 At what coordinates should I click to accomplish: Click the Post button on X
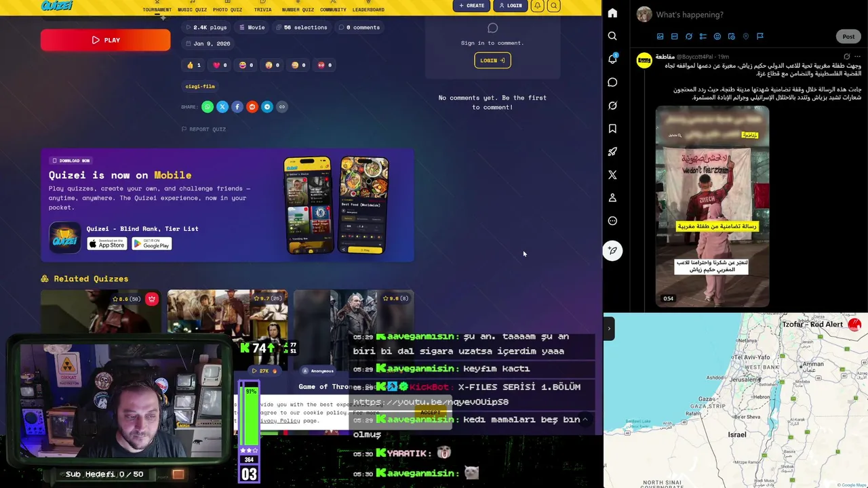click(848, 37)
